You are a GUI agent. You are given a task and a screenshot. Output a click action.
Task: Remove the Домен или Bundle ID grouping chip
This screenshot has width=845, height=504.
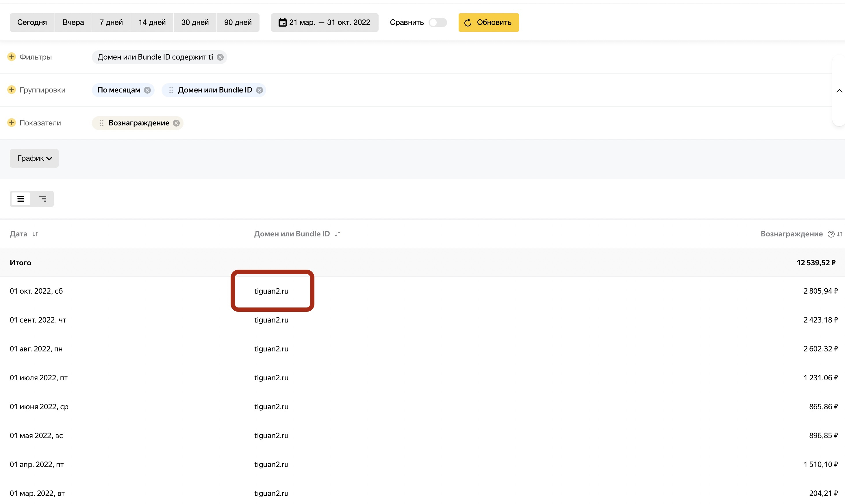point(260,90)
